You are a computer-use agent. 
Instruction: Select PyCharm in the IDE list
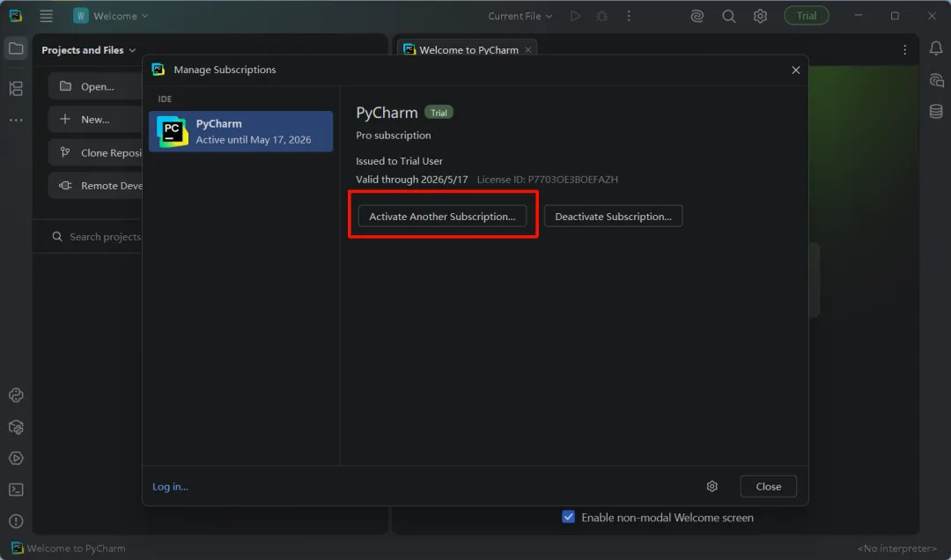point(240,131)
